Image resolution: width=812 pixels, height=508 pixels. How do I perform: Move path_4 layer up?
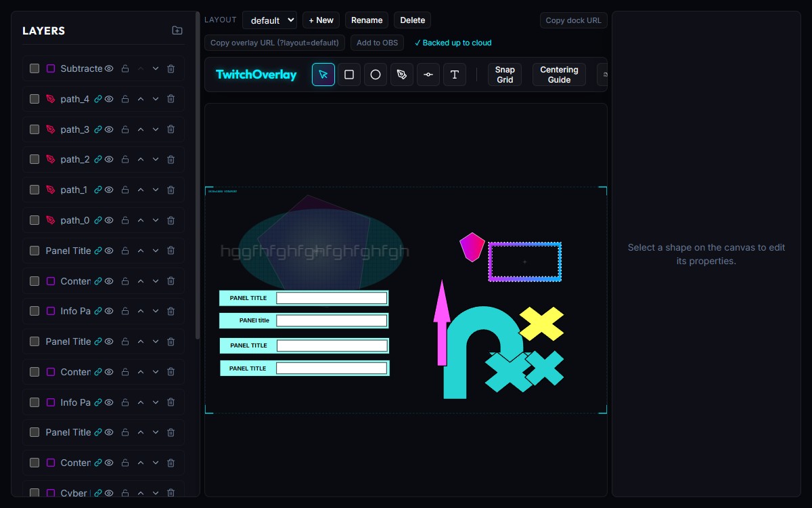[x=141, y=99]
